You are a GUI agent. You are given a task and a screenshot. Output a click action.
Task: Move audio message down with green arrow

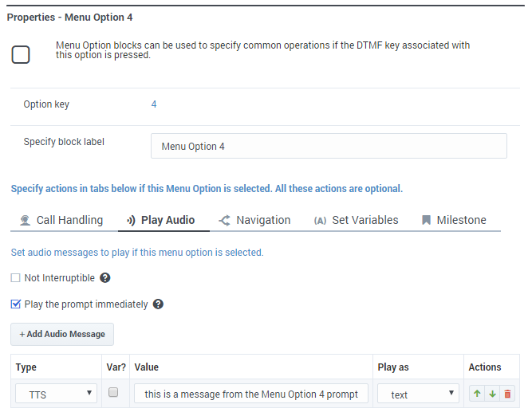pyautogui.click(x=492, y=394)
